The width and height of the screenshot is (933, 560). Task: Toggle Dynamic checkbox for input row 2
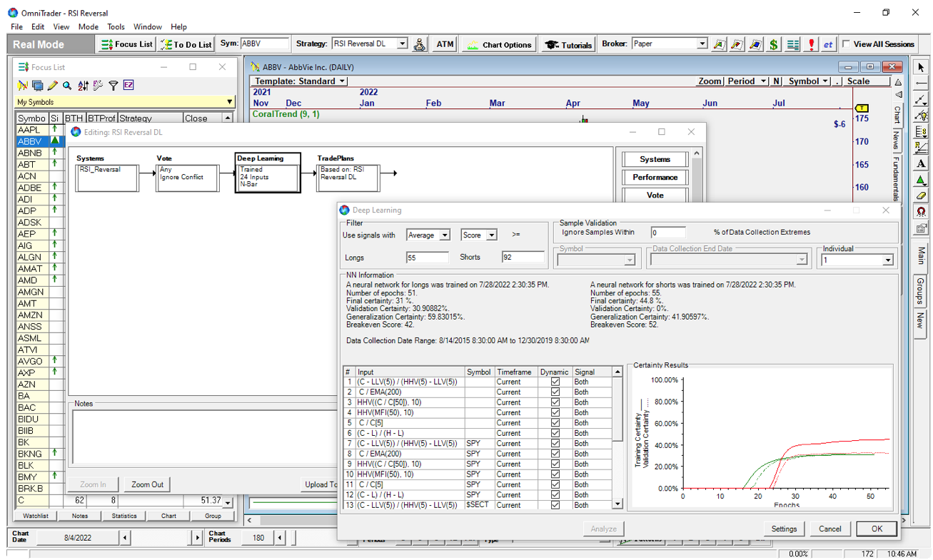point(555,392)
